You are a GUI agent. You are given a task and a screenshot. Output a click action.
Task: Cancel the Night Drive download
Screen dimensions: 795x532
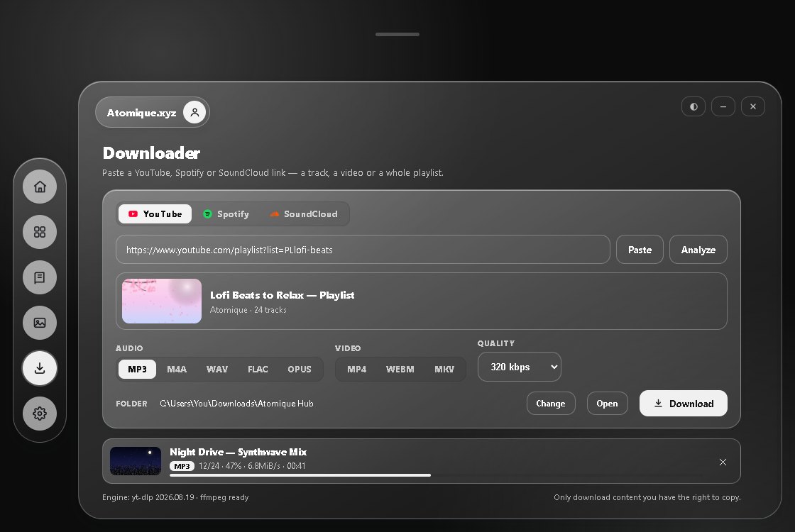point(723,462)
